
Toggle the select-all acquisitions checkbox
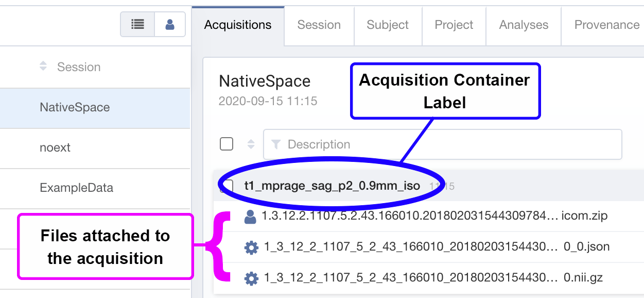pos(227,144)
